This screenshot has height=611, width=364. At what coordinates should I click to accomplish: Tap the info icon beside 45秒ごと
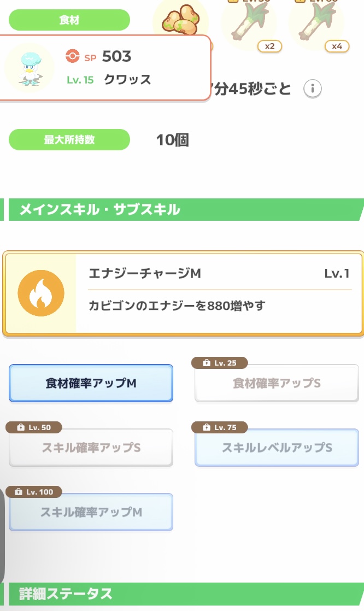312,89
